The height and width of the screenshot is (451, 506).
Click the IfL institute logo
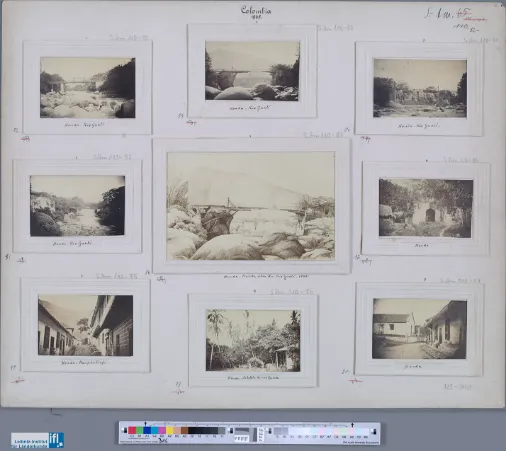(37, 440)
